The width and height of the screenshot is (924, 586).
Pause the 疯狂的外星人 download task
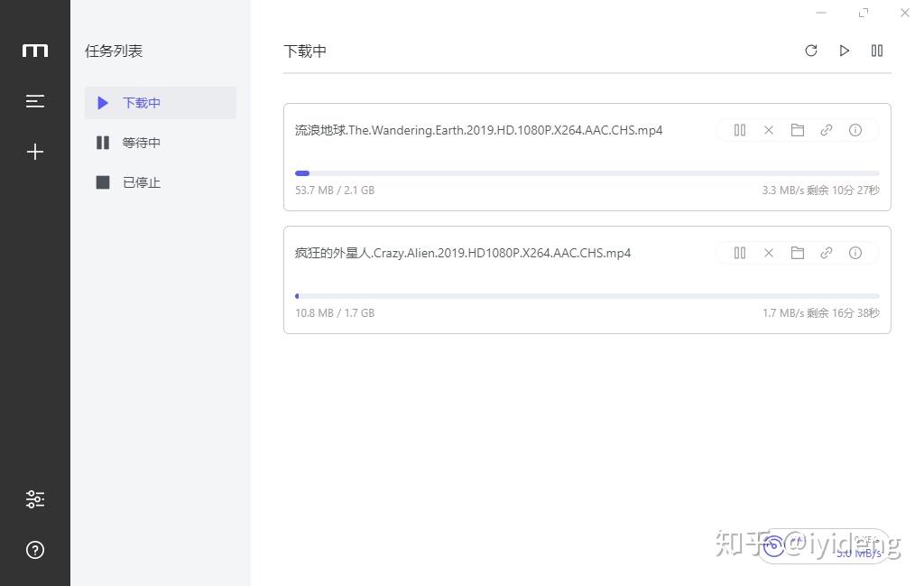tap(739, 253)
